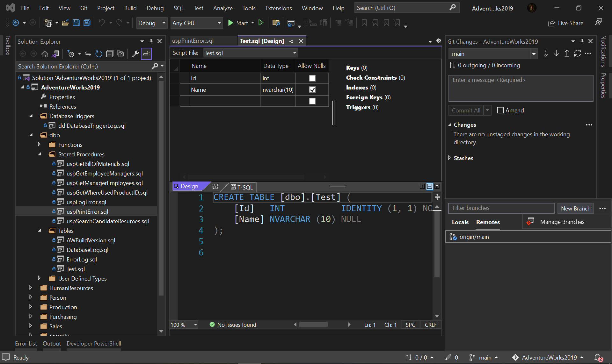
Task: Click the Home icon in Solution Explorer
Action: [45, 54]
